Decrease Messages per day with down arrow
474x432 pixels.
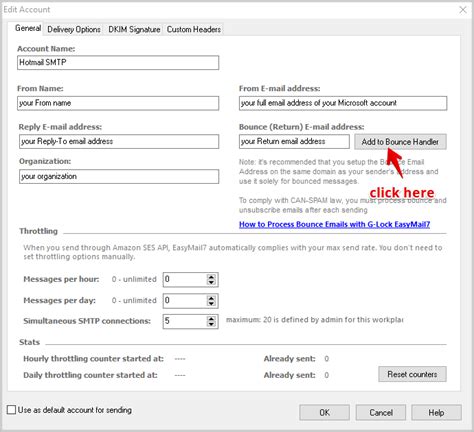pos(211,304)
